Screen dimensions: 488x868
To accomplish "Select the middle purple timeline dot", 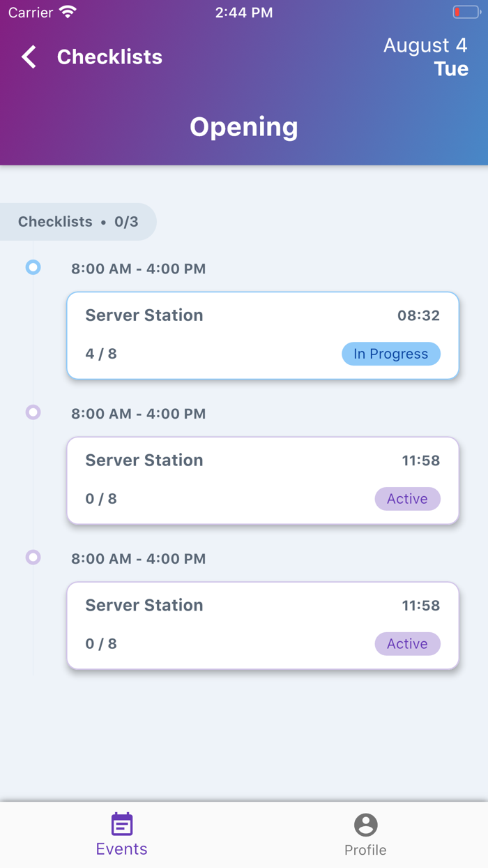I will coord(33,412).
